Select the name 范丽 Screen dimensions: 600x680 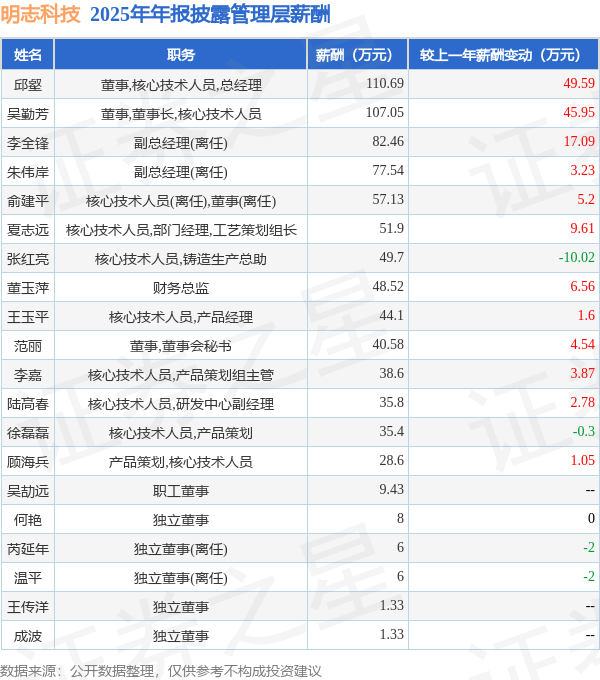pos(28,346)
